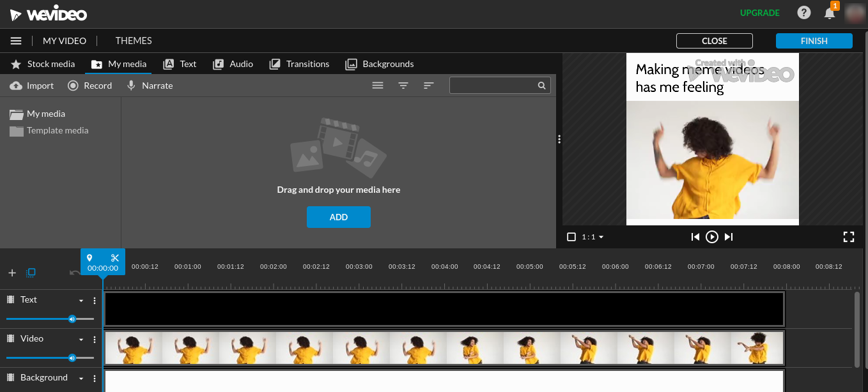This screenshot has width=868, height=392.
Task: Open the Background track three-dot menu
Action: 94,378
